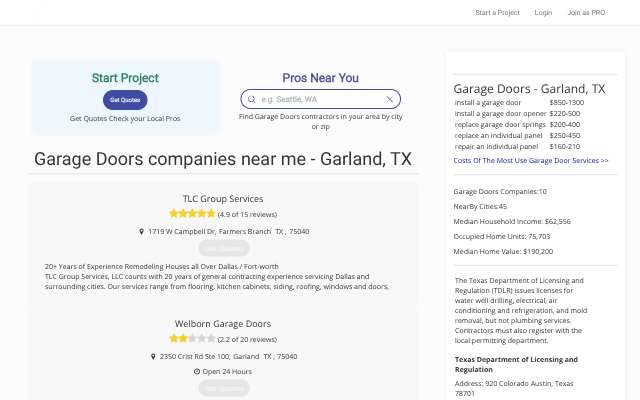Click the location pin icon next to 1719 W Campbell Dr

[x=141, y=231]
